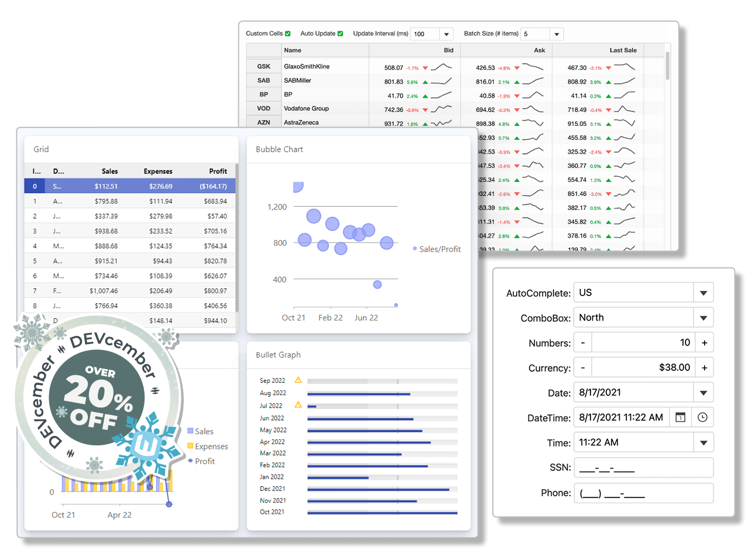Image resolution: width=755 pixels, height=560 pixels.
Task: Sort grid by Expenses column header
Action: [158, 171]
